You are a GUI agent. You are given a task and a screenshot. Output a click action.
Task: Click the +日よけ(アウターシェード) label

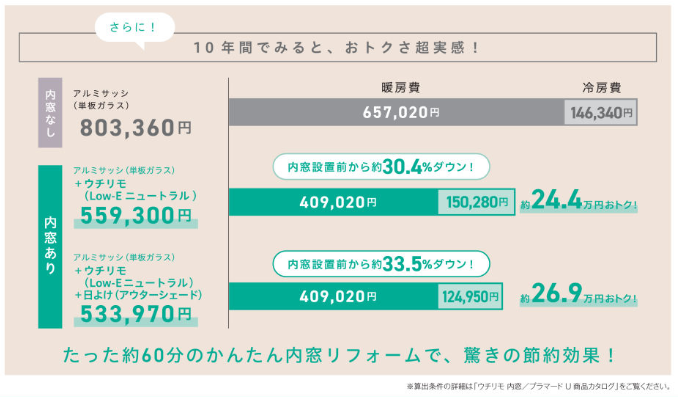(x=138, y=295)
